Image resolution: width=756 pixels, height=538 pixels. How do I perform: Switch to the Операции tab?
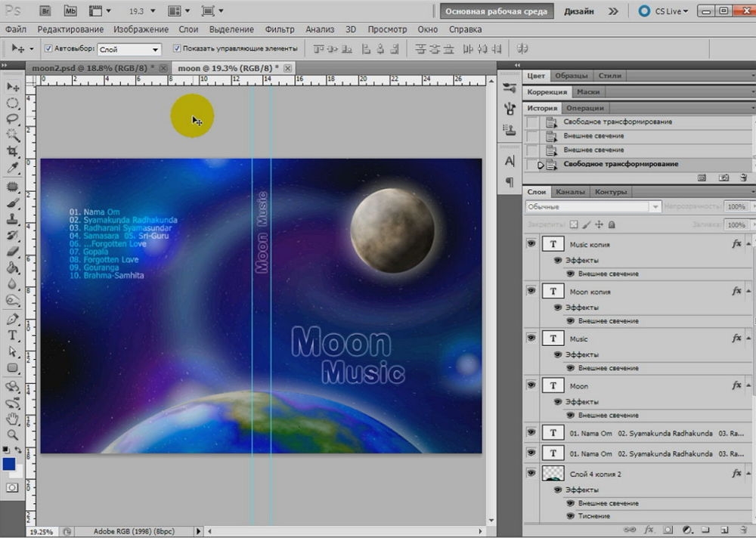pyautogui.click(x=585, y=108)
